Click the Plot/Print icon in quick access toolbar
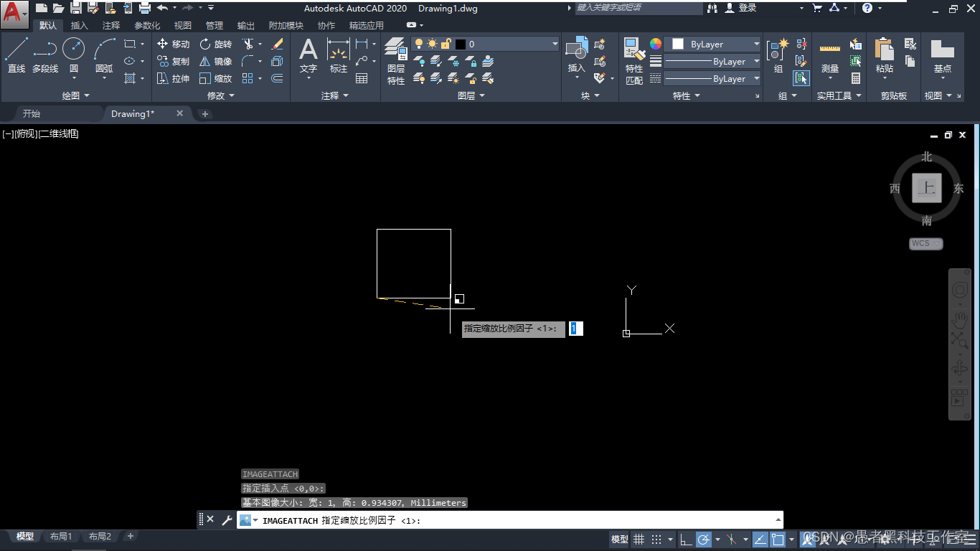Image resolution: width=980 pixels, height=551 pixels. click(145, 8)
